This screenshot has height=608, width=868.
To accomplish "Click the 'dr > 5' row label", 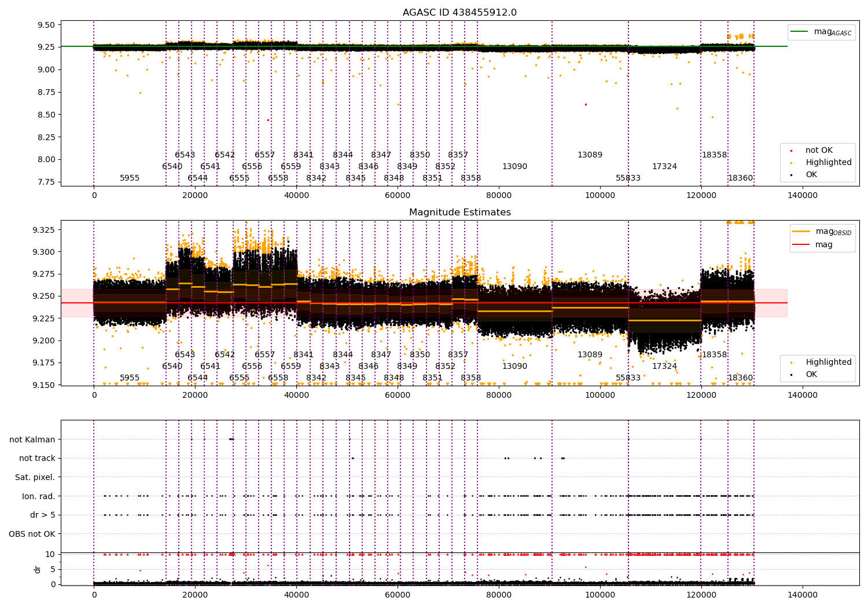I will tap(43, 515).
